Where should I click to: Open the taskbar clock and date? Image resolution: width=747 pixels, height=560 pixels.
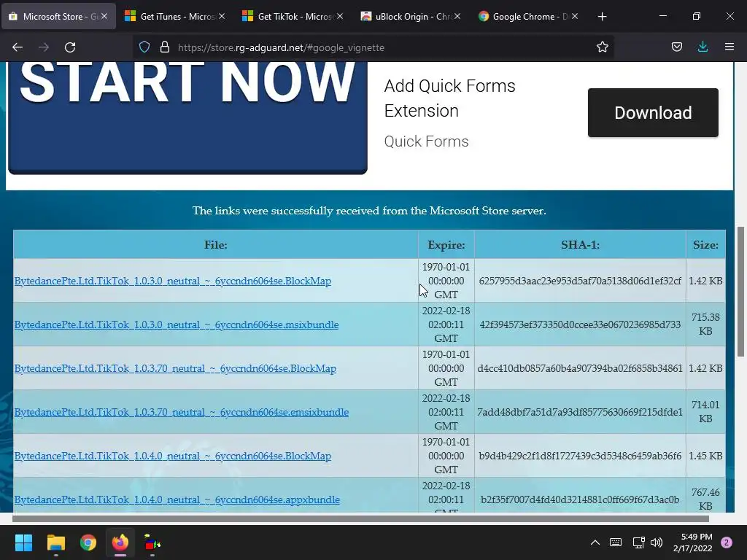[692, 542]
